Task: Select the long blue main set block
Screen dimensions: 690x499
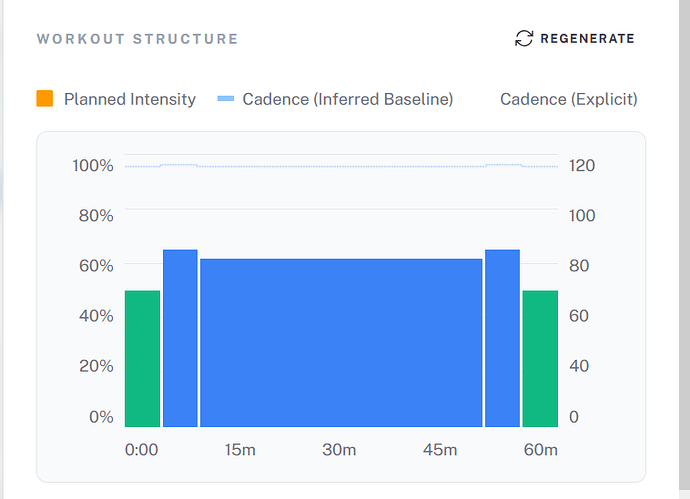Action: point(341,343)
